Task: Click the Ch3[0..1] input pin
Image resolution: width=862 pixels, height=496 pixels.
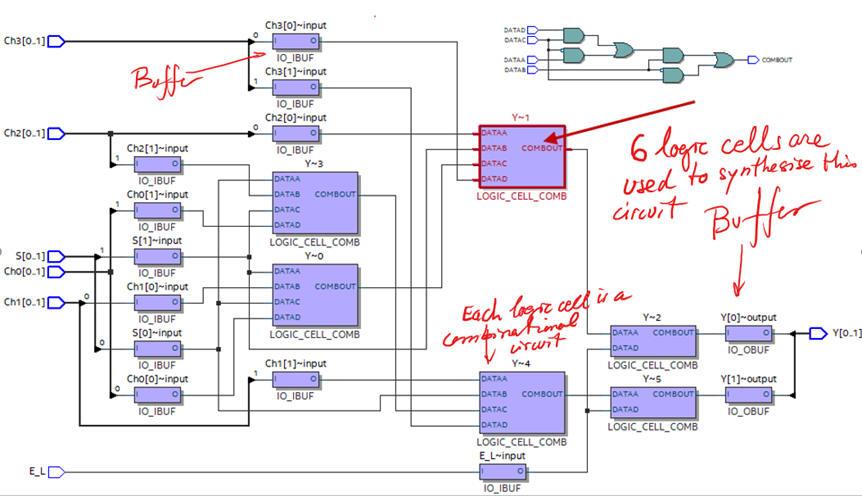Action: click(56, 41)
